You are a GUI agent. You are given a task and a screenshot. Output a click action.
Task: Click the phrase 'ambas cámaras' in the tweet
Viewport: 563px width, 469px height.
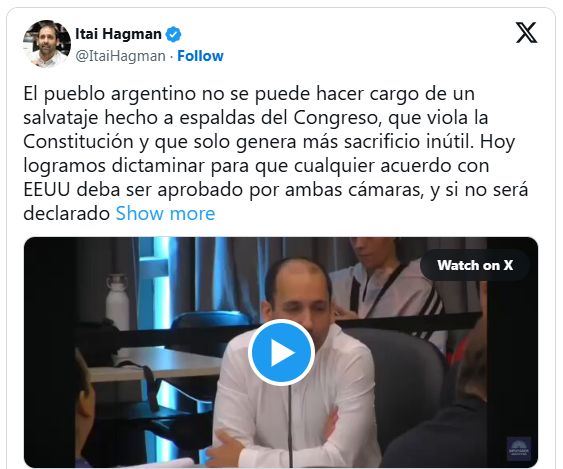coord(354,190)
